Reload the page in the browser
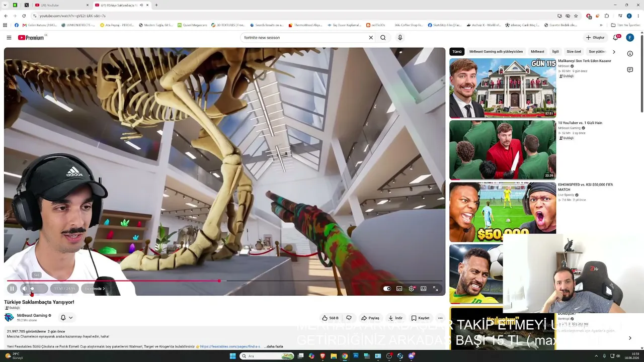 pos(24,16)
